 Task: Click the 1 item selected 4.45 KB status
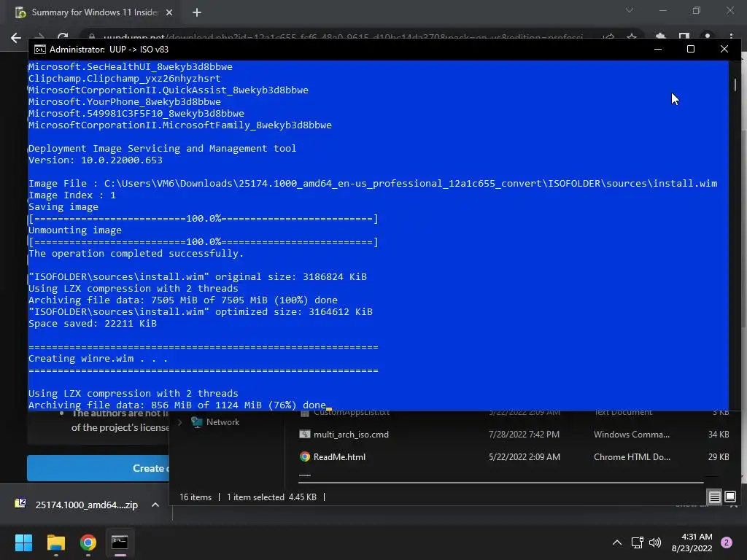(x=271, y=497)
